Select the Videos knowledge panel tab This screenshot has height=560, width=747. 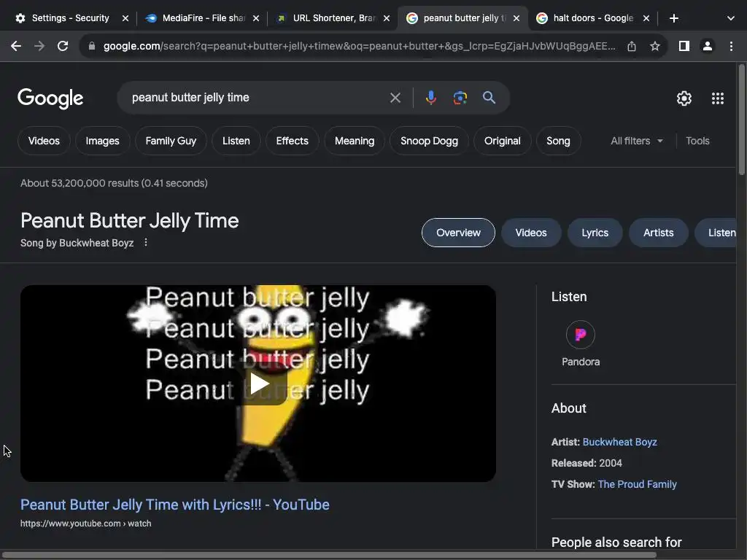531,233
